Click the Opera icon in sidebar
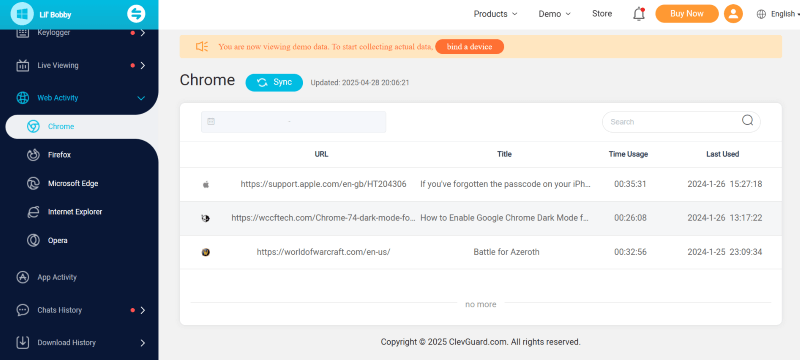The image size is (800, 360). [33, 240]
